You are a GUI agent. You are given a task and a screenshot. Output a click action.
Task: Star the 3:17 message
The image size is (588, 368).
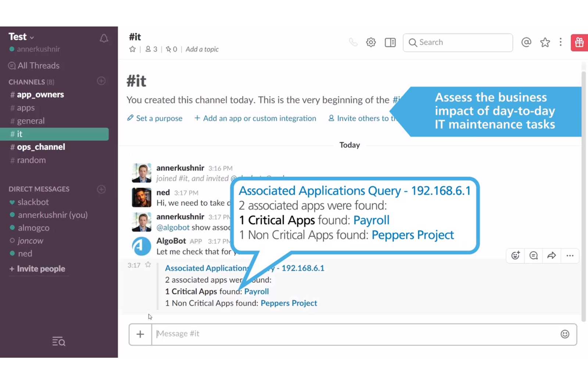pyautogui.click(x=148, y=265)
